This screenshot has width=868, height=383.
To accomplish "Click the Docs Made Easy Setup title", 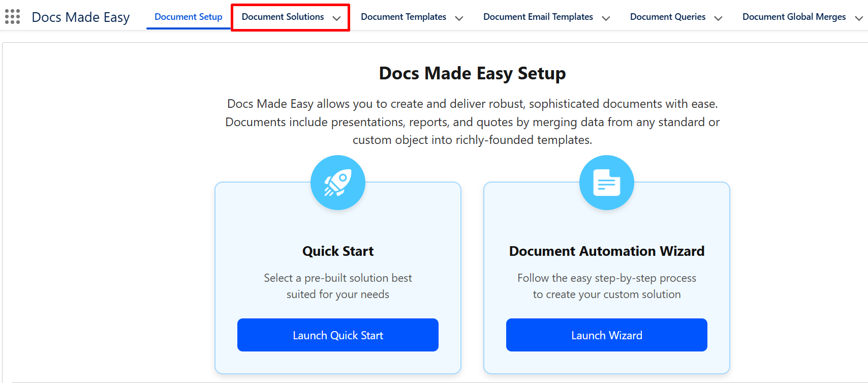I will 472,73.
